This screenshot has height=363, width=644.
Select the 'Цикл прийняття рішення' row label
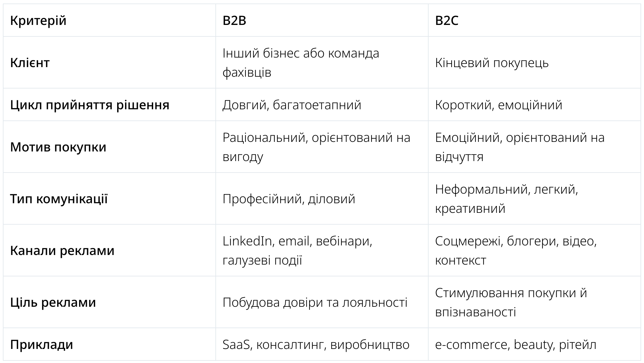tap(90, 105)
